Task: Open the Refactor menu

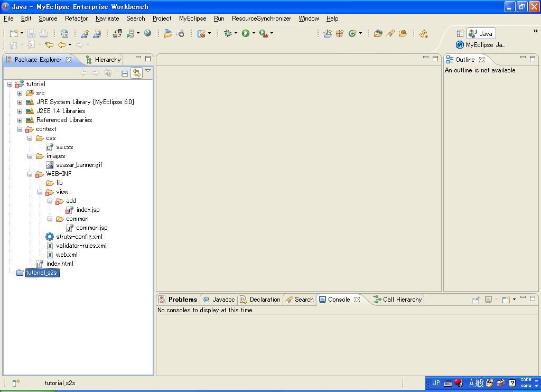Action: point(76,18)
